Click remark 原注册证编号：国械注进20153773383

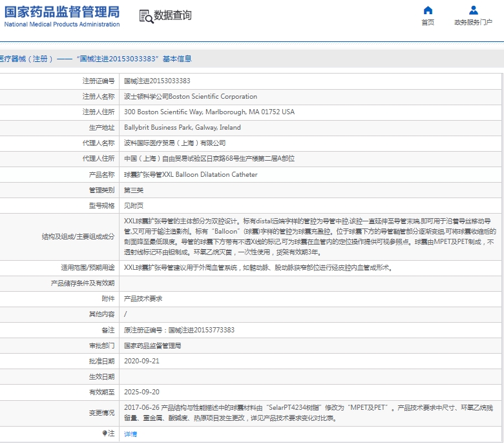[180, 330]
